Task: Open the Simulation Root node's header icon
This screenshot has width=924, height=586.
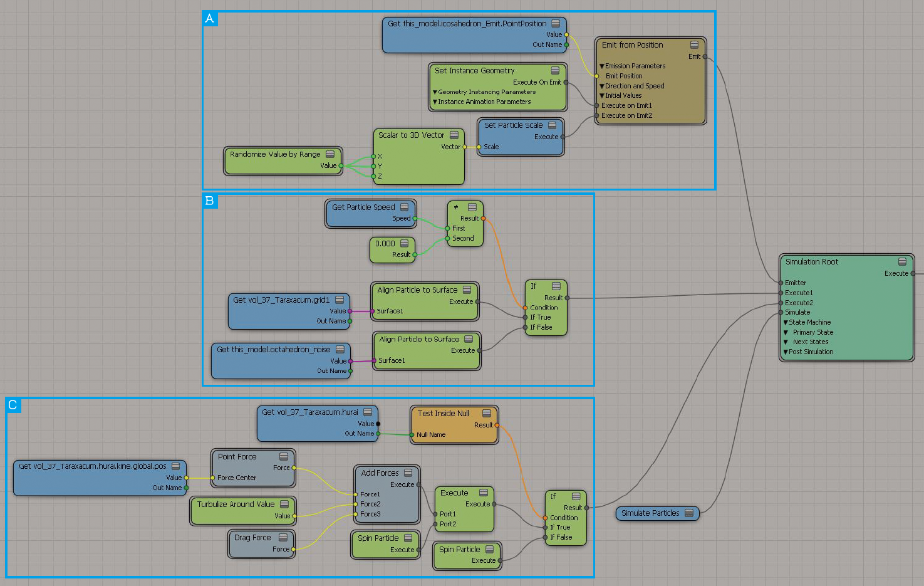Action: 902,262
